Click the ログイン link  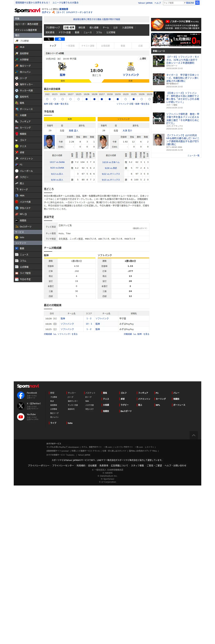(46, 12)
